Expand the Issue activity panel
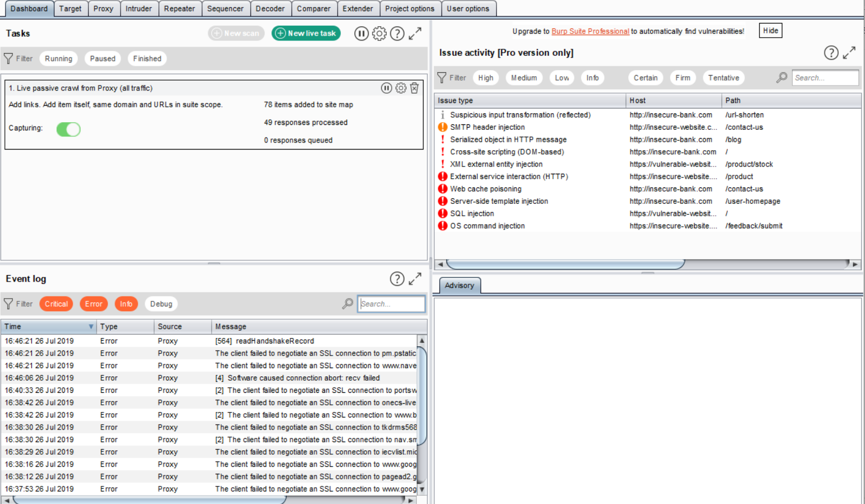The width and height of the screenshot is (865, 504). (849, 53)
